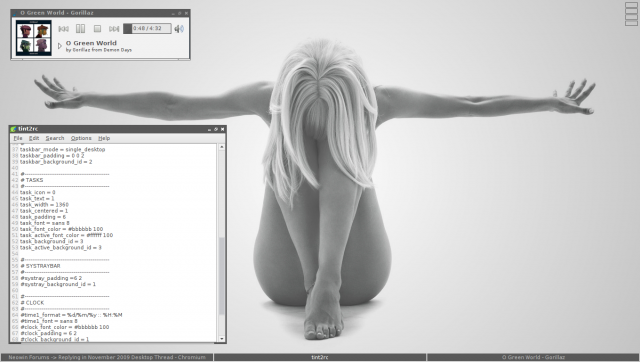Image resolution: width=640 pixels, height=362 pixels.
Task: Click line 'taskbar_mode = single_desktop'
Action: pyautogui.click(x=62, y=150)
